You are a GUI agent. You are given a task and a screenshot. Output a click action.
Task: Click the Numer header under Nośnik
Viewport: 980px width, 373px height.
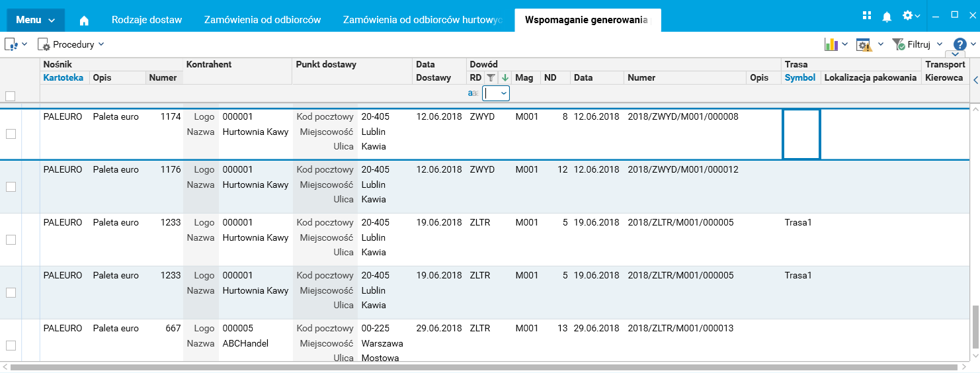[163, 77]
